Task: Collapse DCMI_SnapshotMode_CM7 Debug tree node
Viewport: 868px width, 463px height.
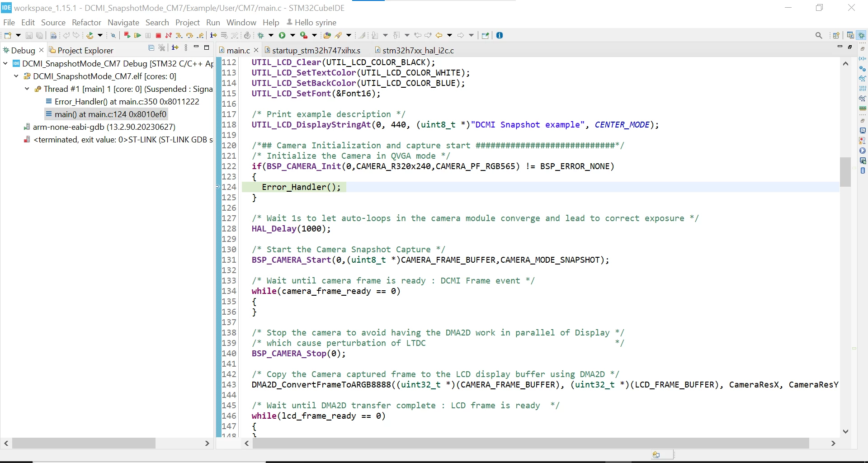Action: click(5, 64)
